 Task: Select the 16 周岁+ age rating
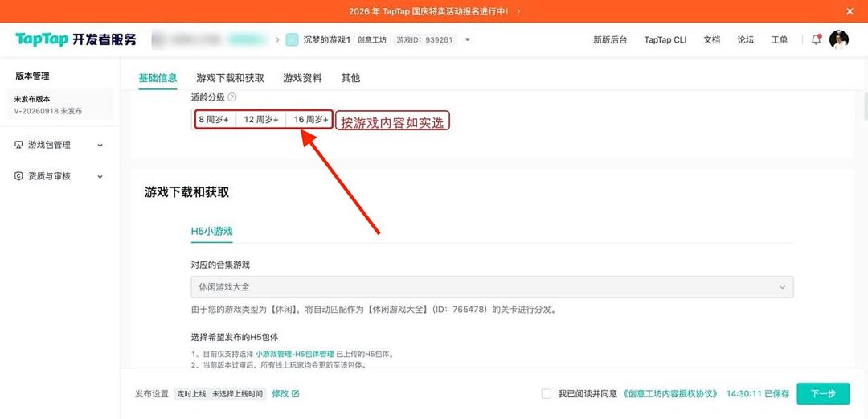(x=310, y=120)
